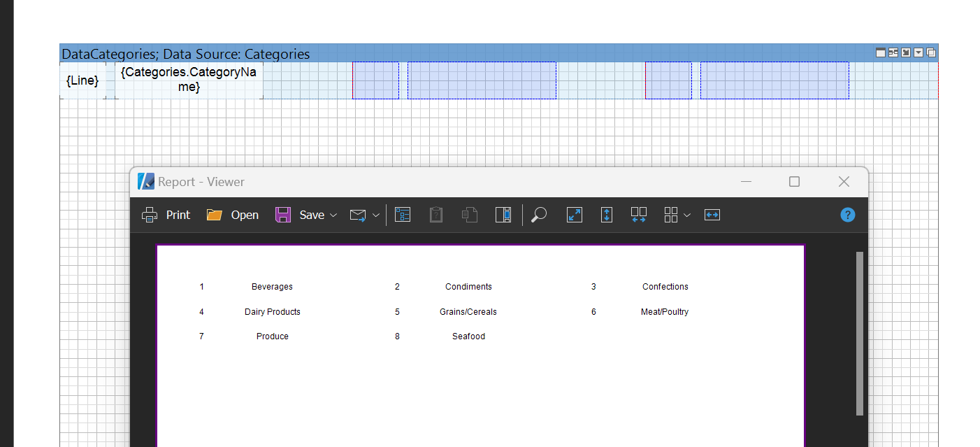Click the line number 8 beside Seafood
This screenshot has width=980, height=447.
[x=397, y=336]
